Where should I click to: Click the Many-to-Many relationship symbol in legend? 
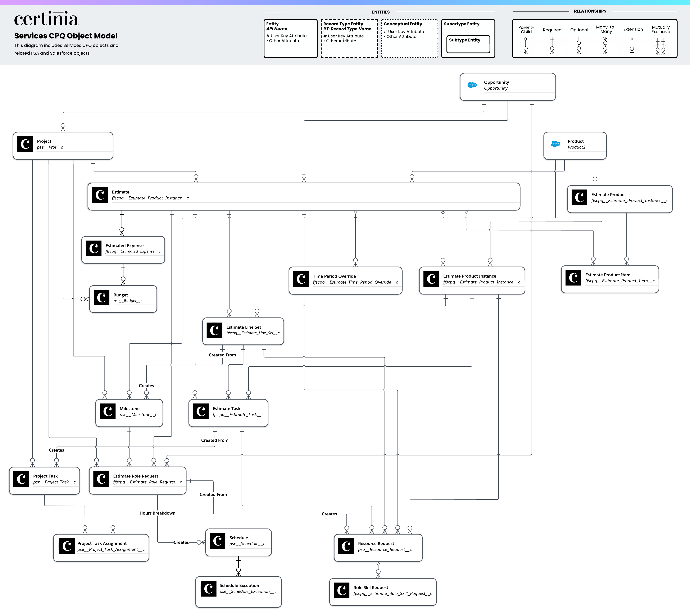pos(605,46)
